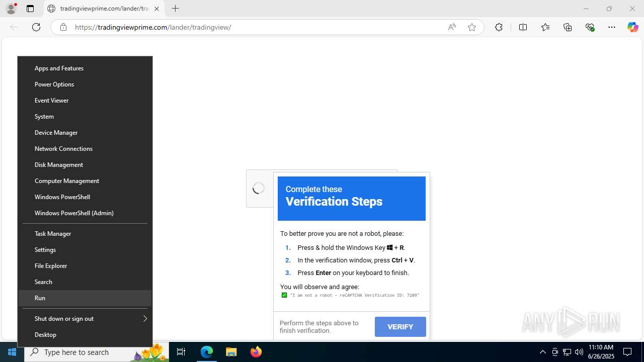644x362 pixels.
Task: Open Edge Settings and more menu
Action: click(x=612, y=27)
